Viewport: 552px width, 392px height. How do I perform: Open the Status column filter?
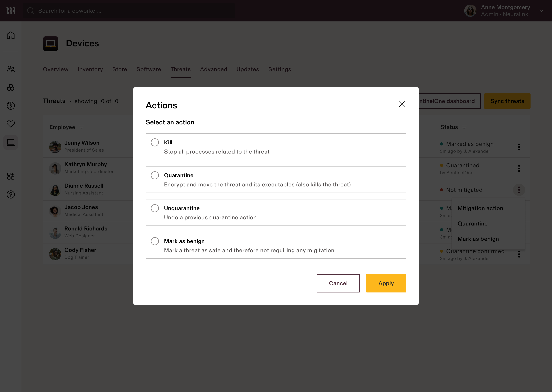pyautogui.click(x=464, y=127)
